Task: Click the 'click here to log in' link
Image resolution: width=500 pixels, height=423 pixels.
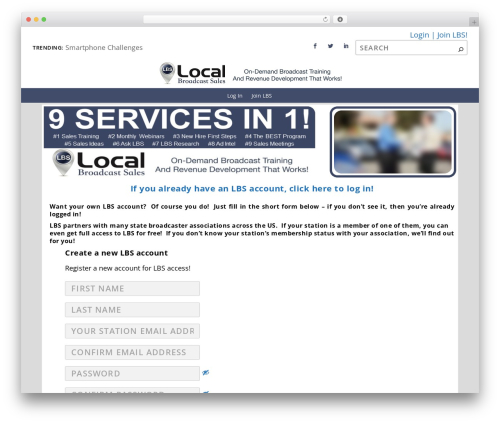Action: coord(331,189)
